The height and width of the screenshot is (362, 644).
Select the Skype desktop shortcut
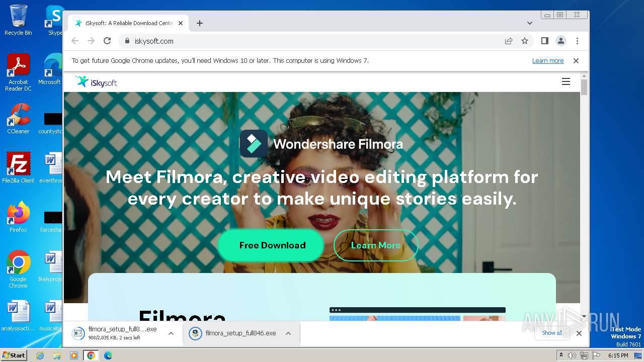[x=54, y=20]
